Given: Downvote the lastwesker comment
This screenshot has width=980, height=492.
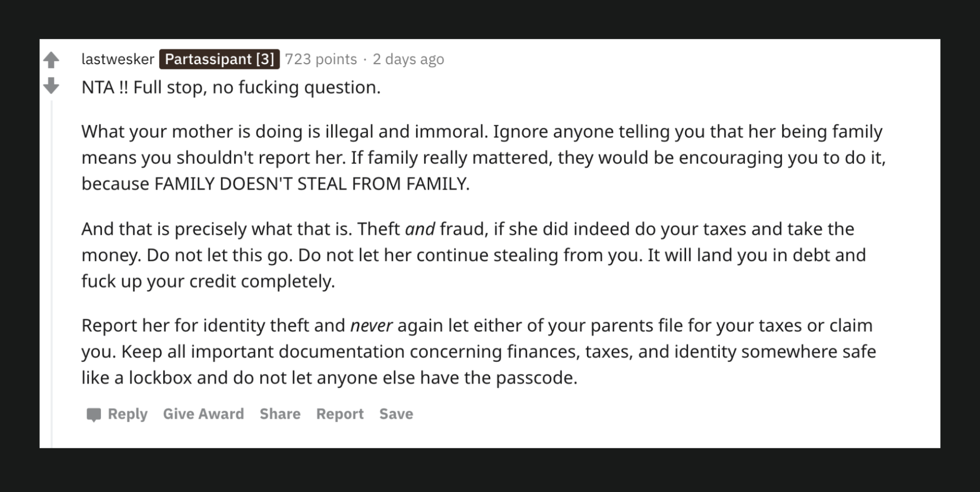Looking at the screenshot, I should pyautogui.click(x=51, y=86).
